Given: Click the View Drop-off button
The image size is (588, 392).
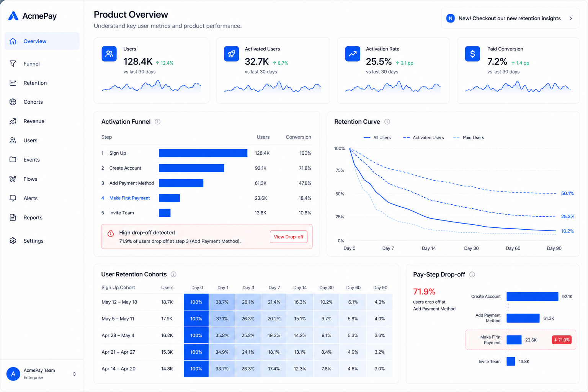Looking at the screenshot, I should click(289, 237).
